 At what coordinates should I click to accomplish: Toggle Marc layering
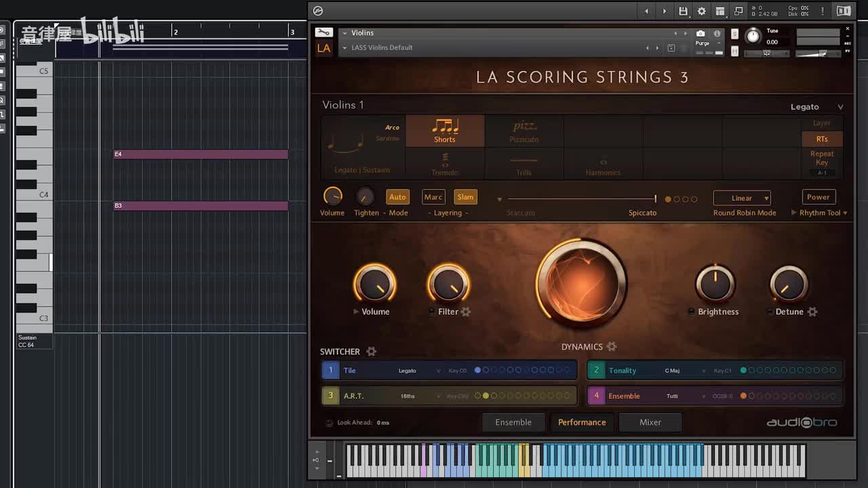coord(433,197)
